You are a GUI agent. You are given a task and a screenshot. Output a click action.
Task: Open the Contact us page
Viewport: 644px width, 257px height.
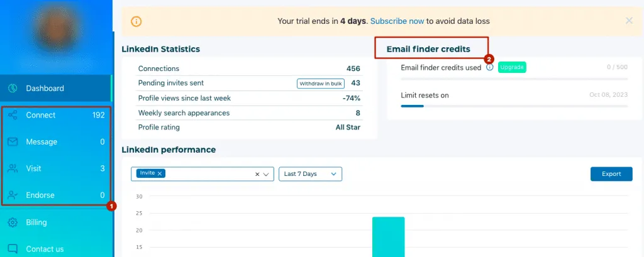coord(56,249)
